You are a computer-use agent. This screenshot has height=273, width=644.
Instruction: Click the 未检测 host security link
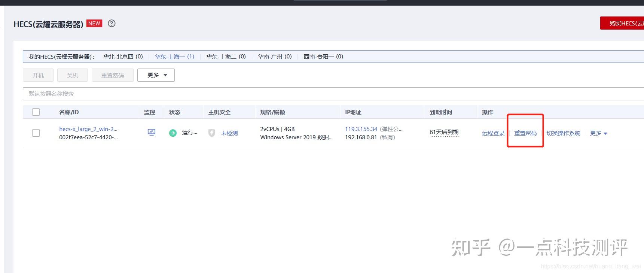click(229, 133)
